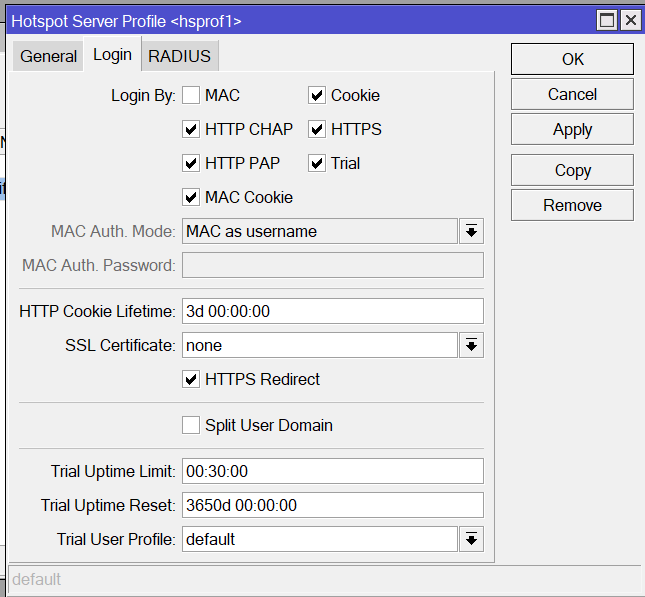Disable HTTP CHAP login method
This screenshot has height=597, width=645.
191,129
